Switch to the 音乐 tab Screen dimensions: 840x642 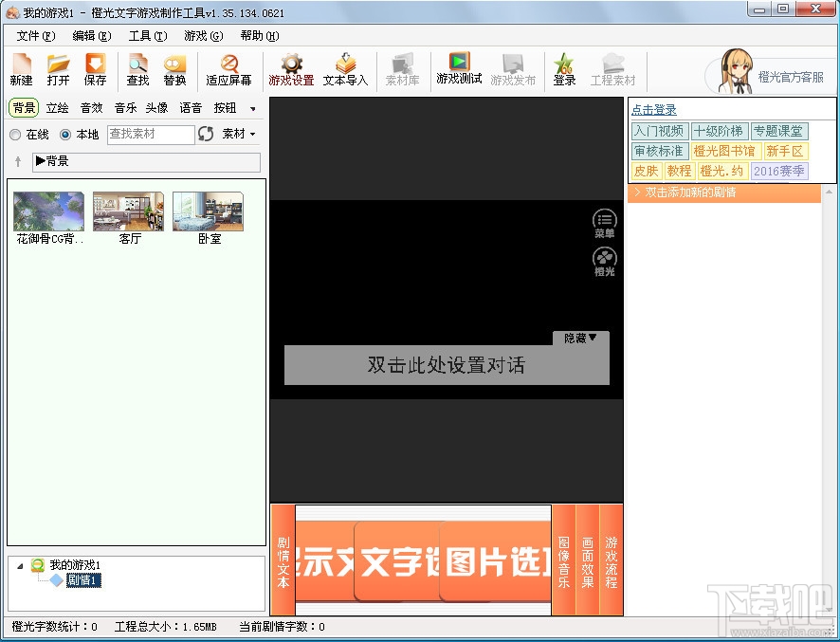coord(125,108)
